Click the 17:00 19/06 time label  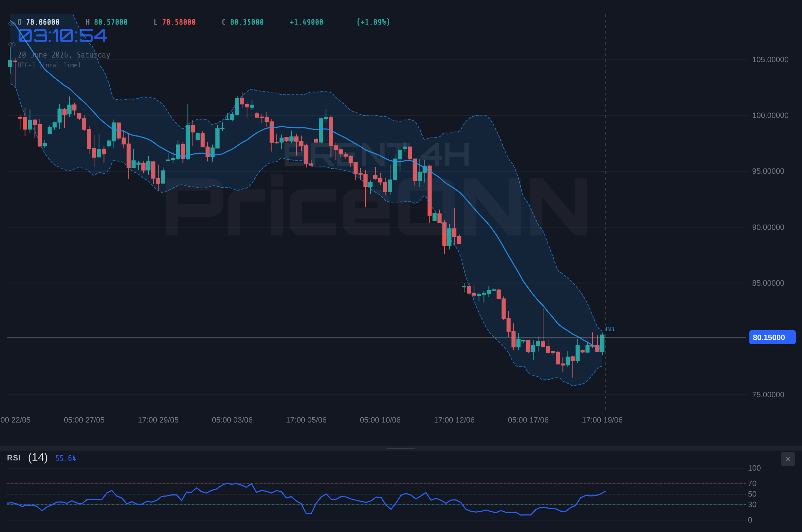click(x=602, y=420)
